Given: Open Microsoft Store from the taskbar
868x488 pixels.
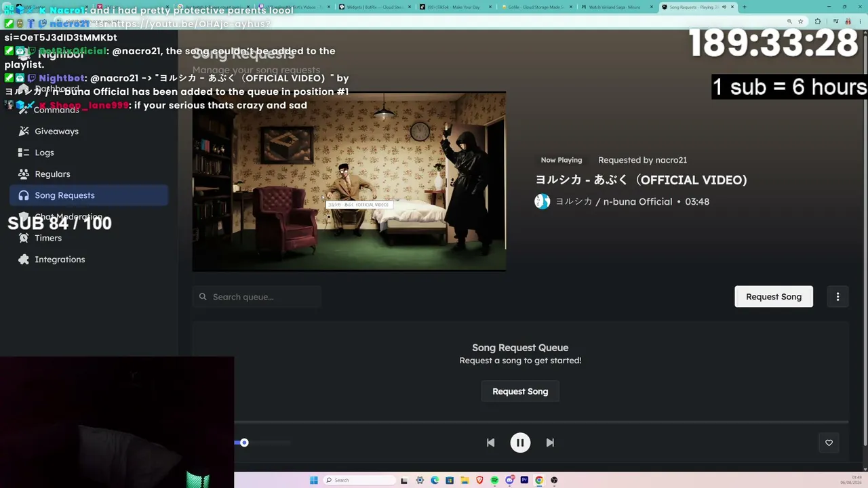Looking at the screenshot, I should 450,481.
